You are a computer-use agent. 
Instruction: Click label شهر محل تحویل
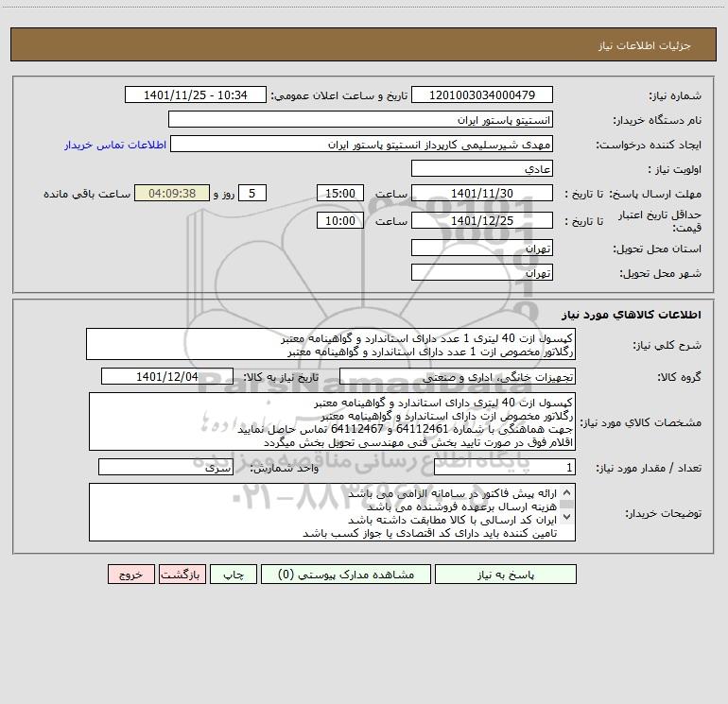(x=660, y=273)
